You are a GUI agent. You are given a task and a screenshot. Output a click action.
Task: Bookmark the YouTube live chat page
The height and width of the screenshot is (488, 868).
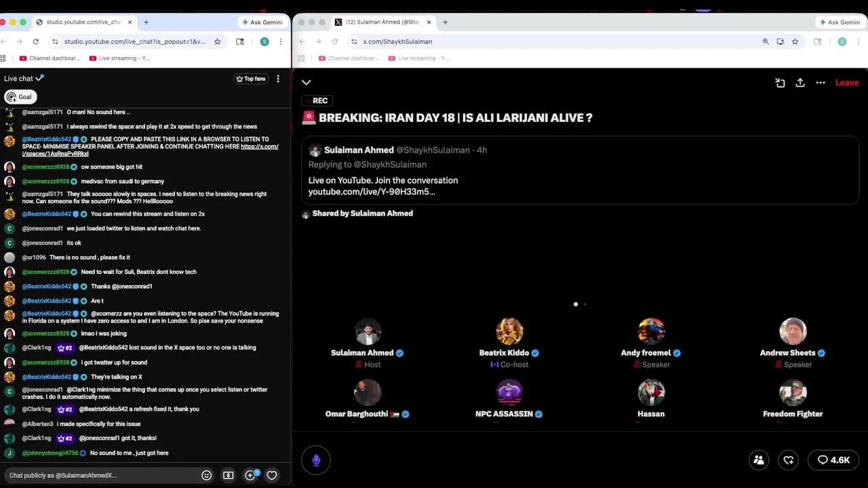(x=217, y=41)
